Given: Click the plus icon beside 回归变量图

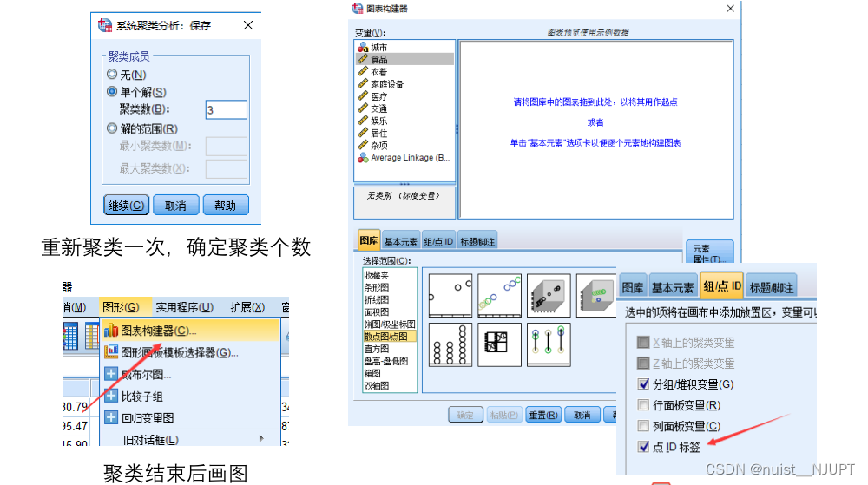Looking at the screenshot, I should [x=111, y=417].
